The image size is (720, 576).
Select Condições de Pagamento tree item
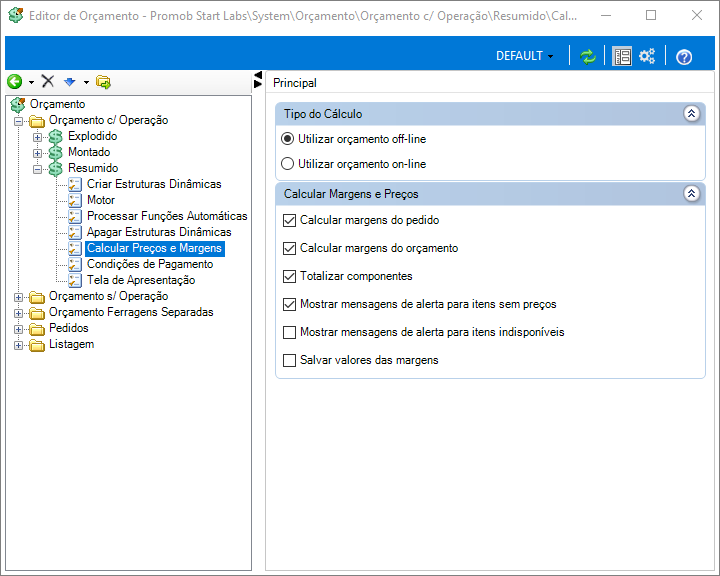(x=150, y=264)
